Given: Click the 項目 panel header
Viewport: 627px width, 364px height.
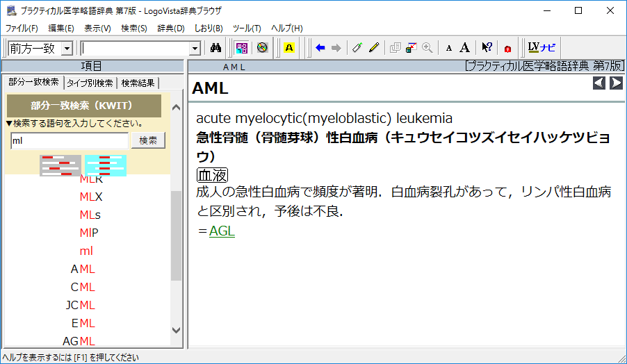Looking at the screenshot, I should point(92,66).
